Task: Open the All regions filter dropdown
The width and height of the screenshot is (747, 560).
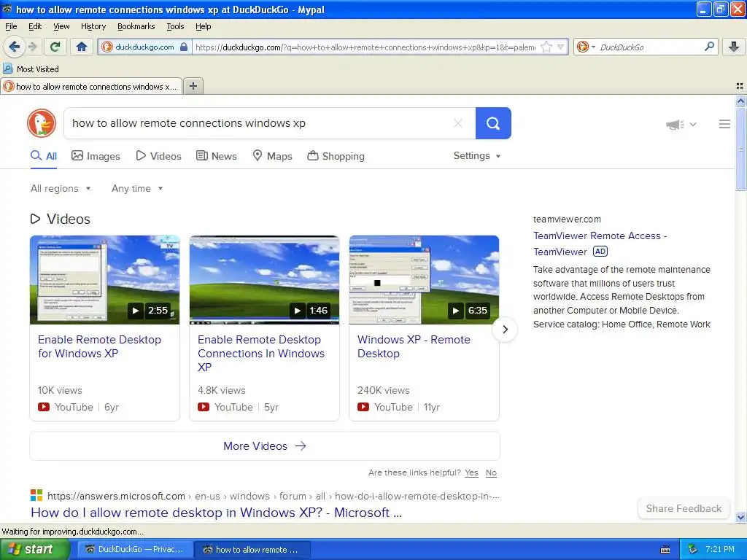Action: pyautogui.click(x=61, y=189)
